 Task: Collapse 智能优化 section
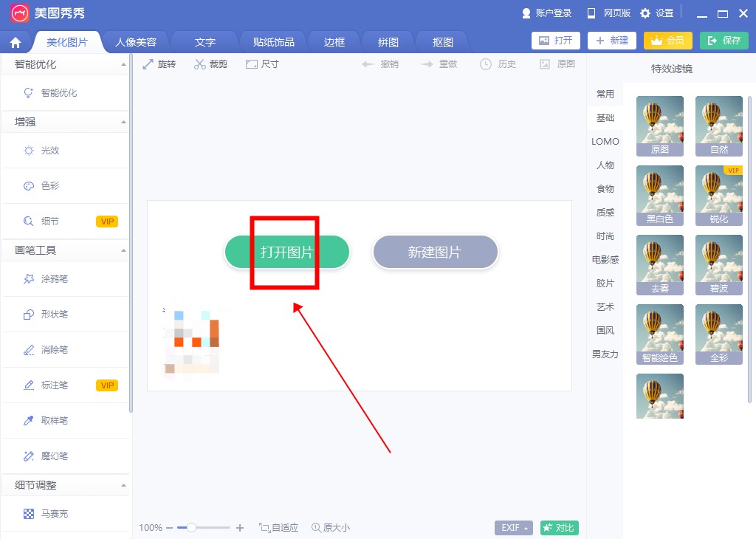point(123,64)
